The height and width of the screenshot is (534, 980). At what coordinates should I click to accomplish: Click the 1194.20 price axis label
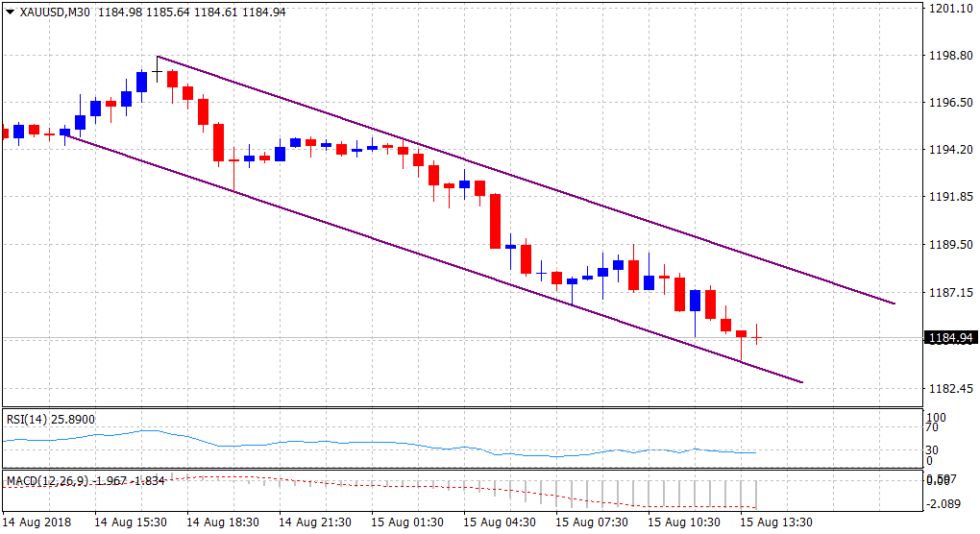click(x=947, y=150)
